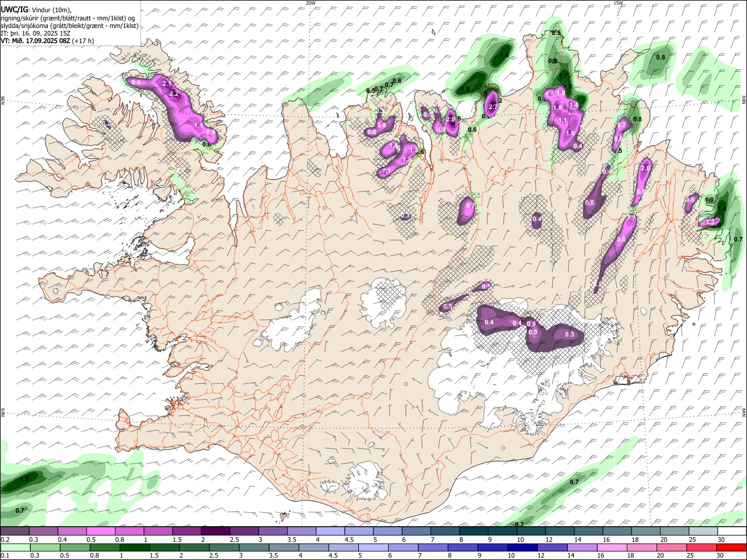This screenshot has width=747, height=560.
Task: Click the '0.1' tick label on the rain scale
Action: click(5, 555)
